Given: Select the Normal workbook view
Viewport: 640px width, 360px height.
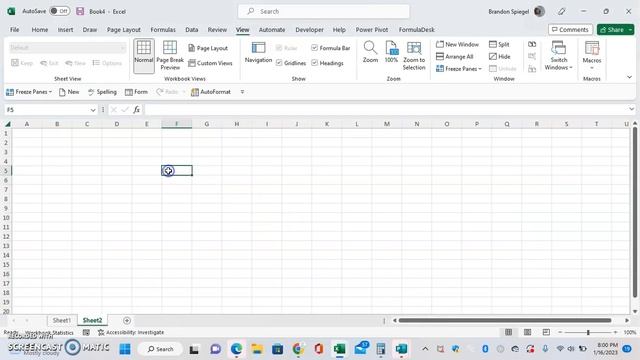Looking at the screenshot, I should coord(144,56).
